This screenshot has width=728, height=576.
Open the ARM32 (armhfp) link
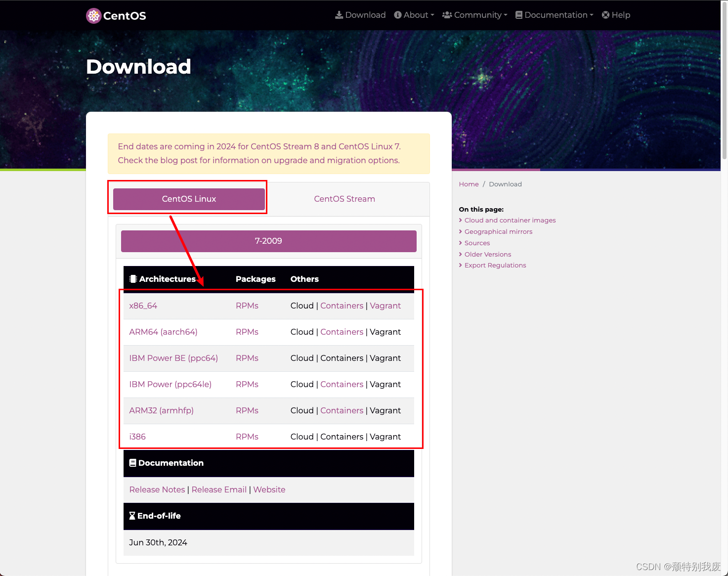click(x=162, y=410)
